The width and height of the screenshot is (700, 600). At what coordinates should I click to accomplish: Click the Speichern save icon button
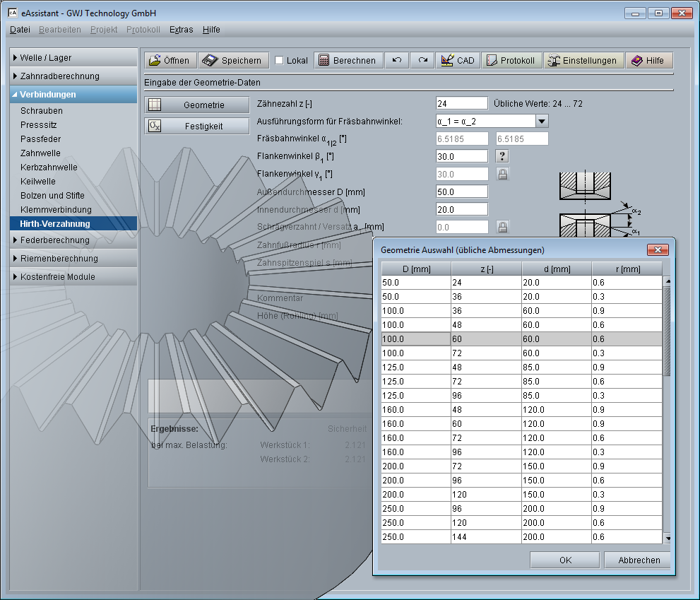pos(232,61)
